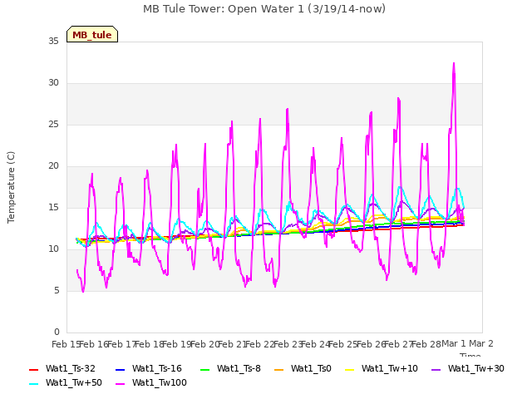Viewport: 532px width, 399px height.
Task: Click the Mar 1 x-axis label
Action: 454,344
